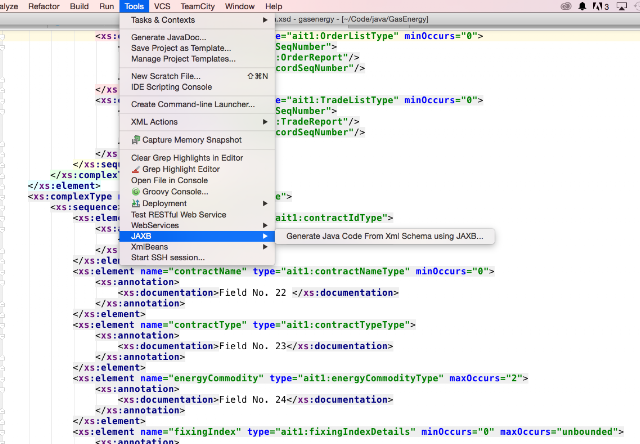Screen dimensions: 640x444
Task: Click energyCommodity element line
Action: [300, 378]
